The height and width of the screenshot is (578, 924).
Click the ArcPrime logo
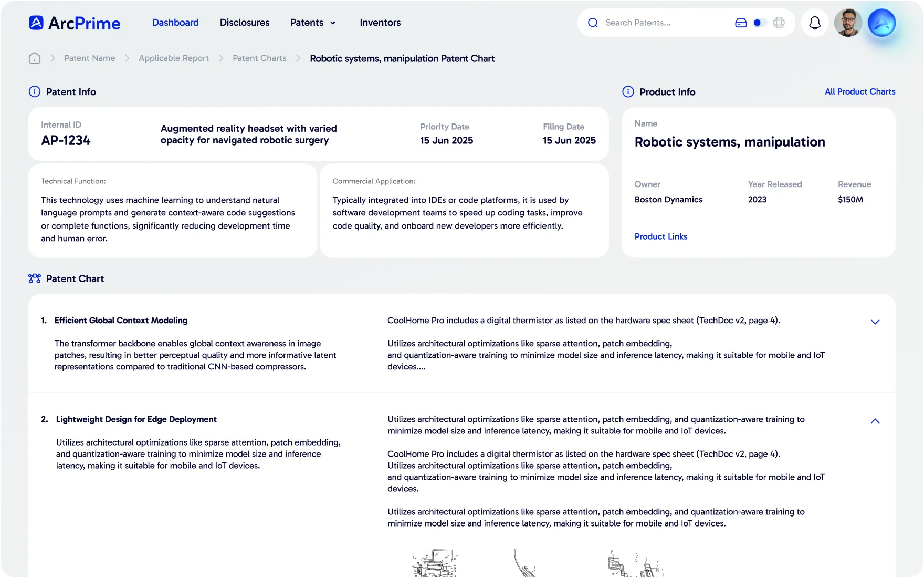click(74, 23)
